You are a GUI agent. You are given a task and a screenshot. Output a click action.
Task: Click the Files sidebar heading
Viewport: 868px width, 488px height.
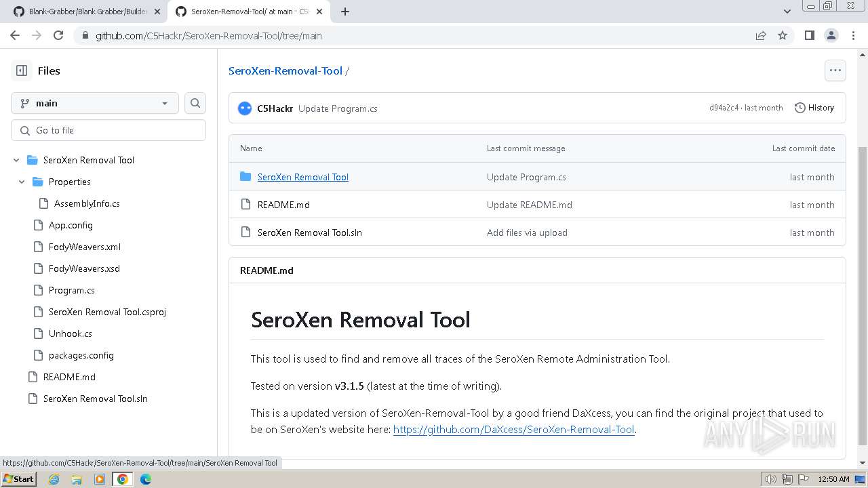click(x=49, y=70)
